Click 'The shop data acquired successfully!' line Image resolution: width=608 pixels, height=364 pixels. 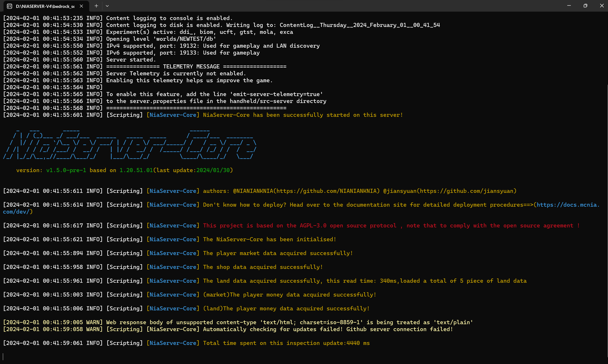(263, 267)
